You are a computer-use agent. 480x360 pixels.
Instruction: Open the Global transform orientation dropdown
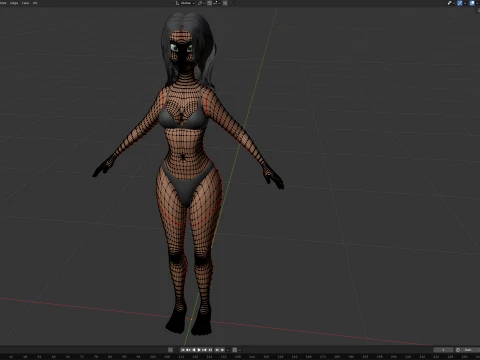185,3
